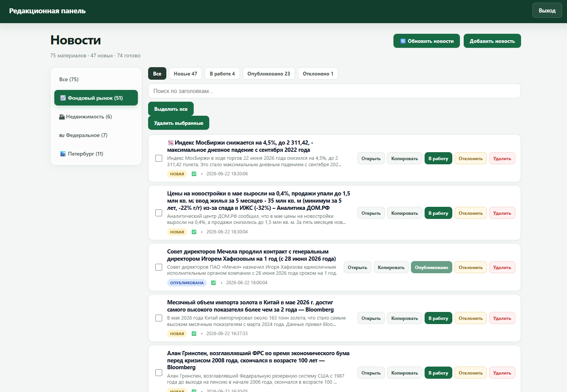Click green checkmark icon in Цены на новостройки card
This screenshot has height=392, width=567.
pyautogui.click(x=194, y=232)
